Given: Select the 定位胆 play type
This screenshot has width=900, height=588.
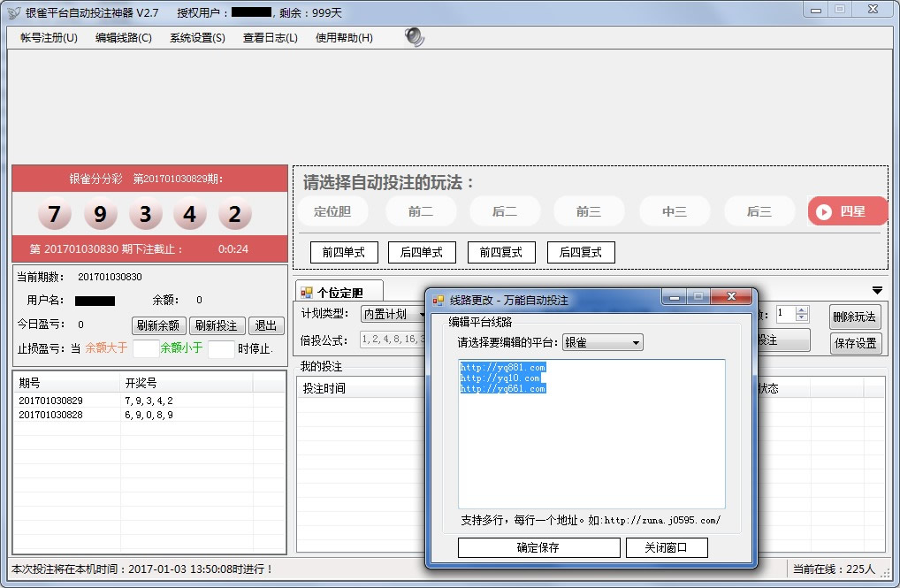Looking at the screenshot, I should click(332, 211).
